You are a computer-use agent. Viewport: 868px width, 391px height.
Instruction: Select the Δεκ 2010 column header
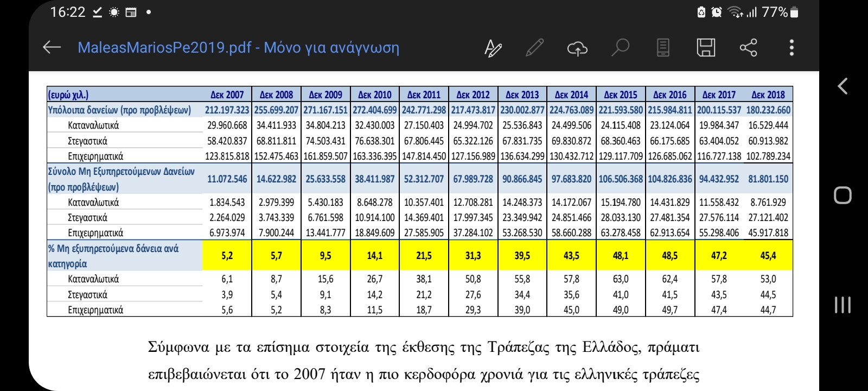(x=374, y=94)
